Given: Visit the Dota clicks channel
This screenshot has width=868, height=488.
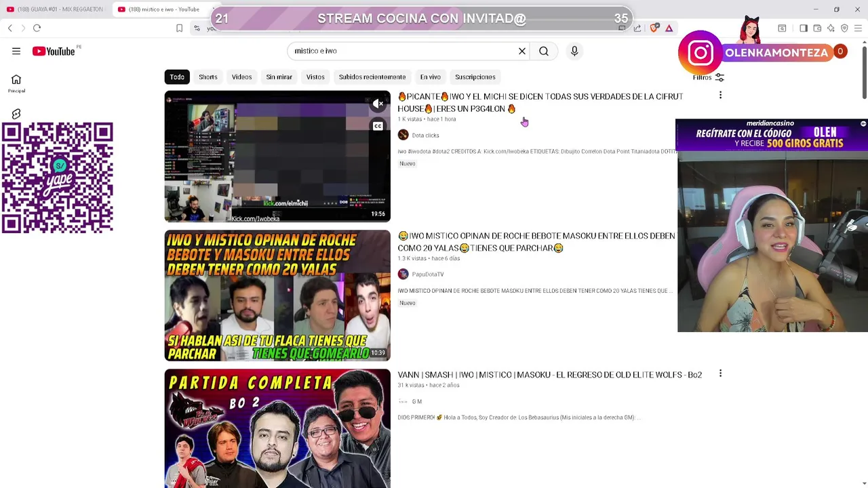Looking at the screenshot, I should pyautogui.click(x=425, y=136).
